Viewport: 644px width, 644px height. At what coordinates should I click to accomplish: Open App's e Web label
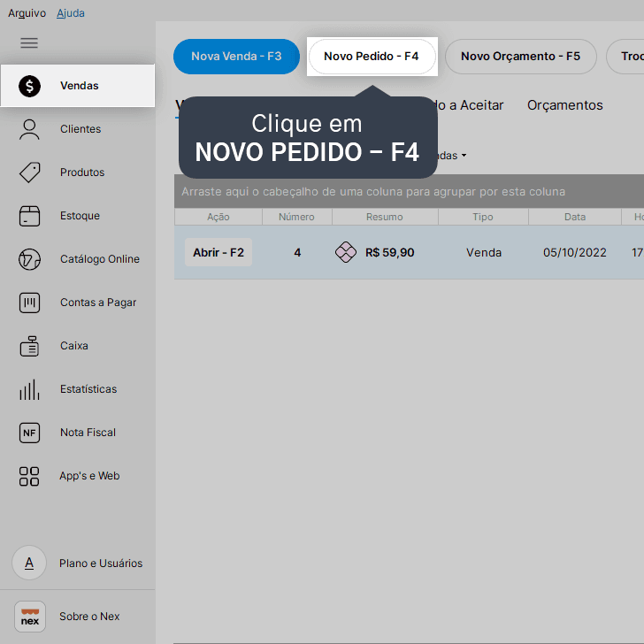[x=89, y=476]
